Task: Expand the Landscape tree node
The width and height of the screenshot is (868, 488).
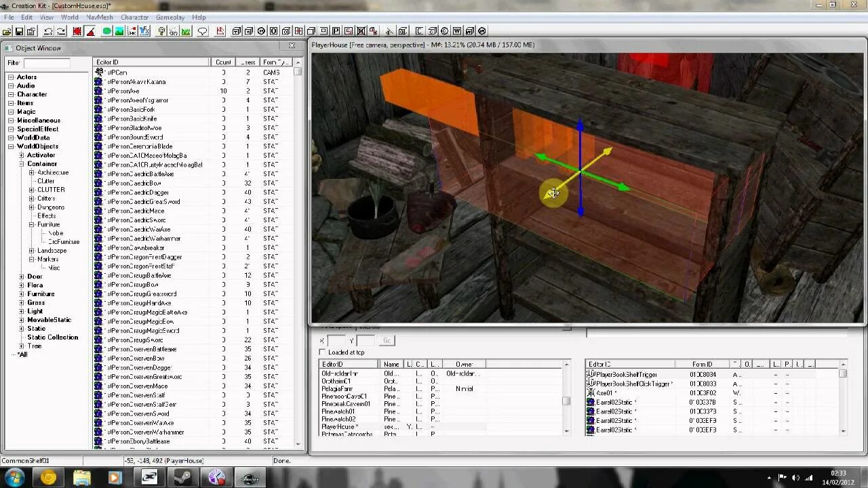Action: 31,251
